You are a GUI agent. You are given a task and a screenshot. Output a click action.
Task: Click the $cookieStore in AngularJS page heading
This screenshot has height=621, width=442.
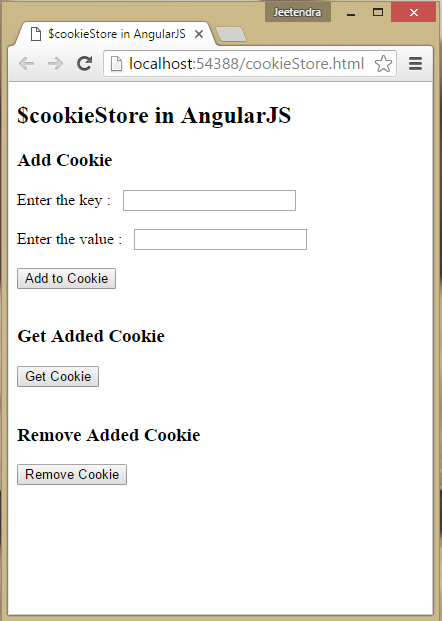pyautogui.click(x=154, y=115)
